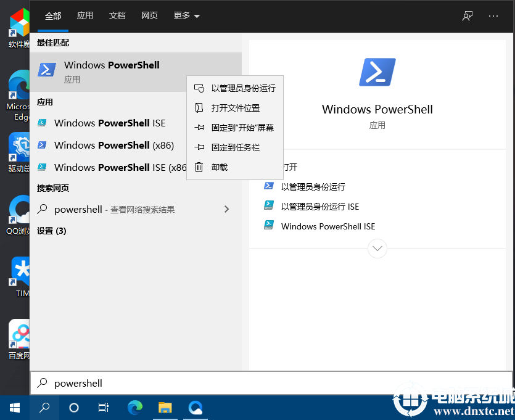Open File Explorer from taskbar
Screen dimensions: 515x420
tap(165, 408)
